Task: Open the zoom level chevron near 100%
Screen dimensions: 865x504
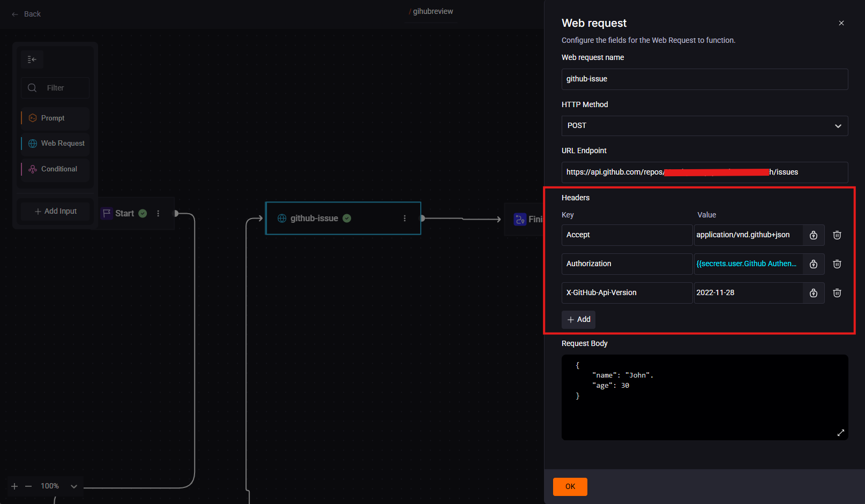Action: [73, 486]
